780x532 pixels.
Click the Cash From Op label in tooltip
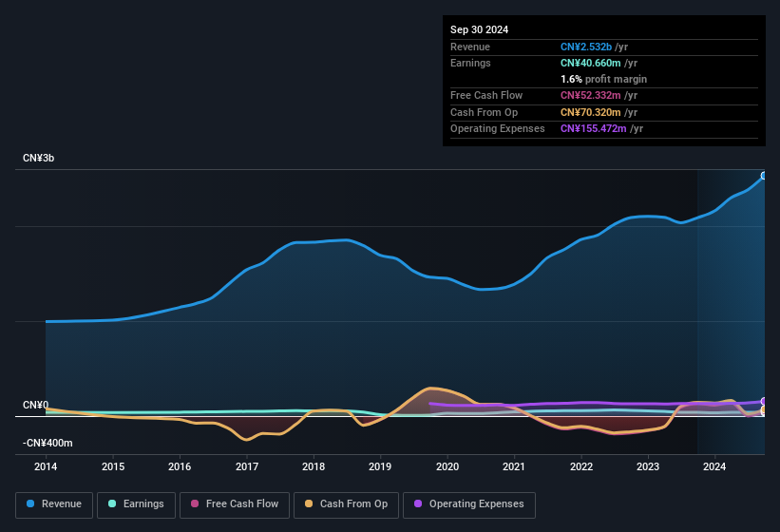(x=484, y=112)
